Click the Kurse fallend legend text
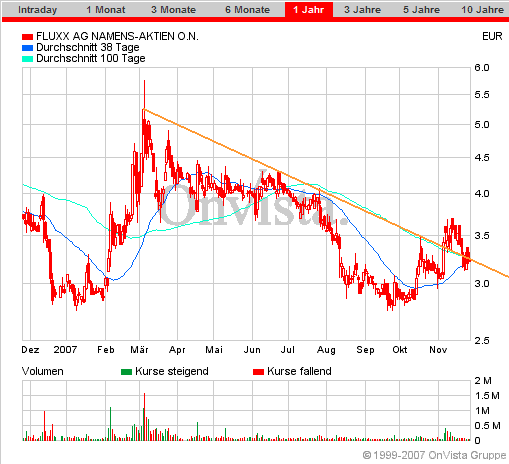Viewport: 509px width, 464px height. pyautogui.click(x=299, y=371)
